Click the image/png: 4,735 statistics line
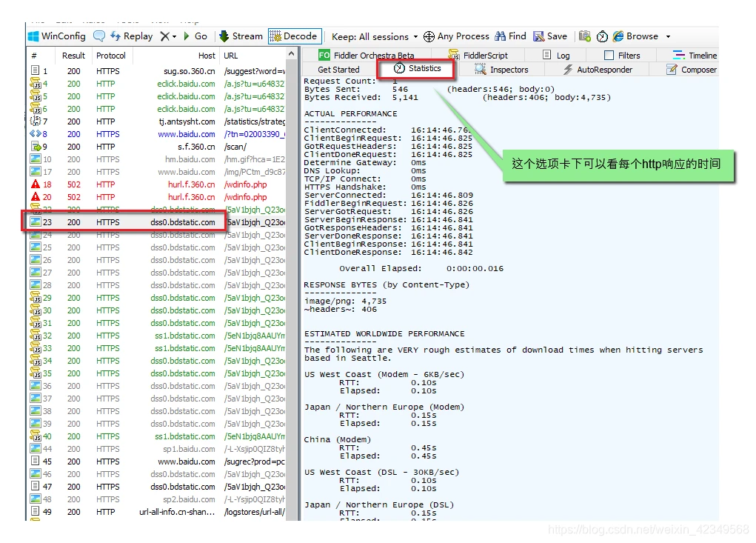The height and width of the screenshot is (543, 756). coord(345,301)
